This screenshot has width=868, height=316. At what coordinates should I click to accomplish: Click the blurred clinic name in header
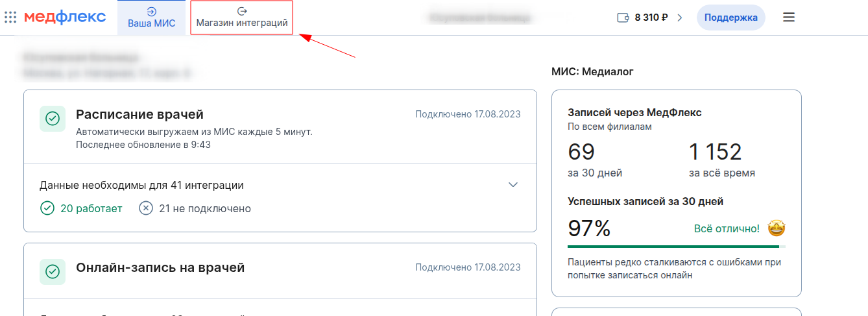(x=479, y=18)
